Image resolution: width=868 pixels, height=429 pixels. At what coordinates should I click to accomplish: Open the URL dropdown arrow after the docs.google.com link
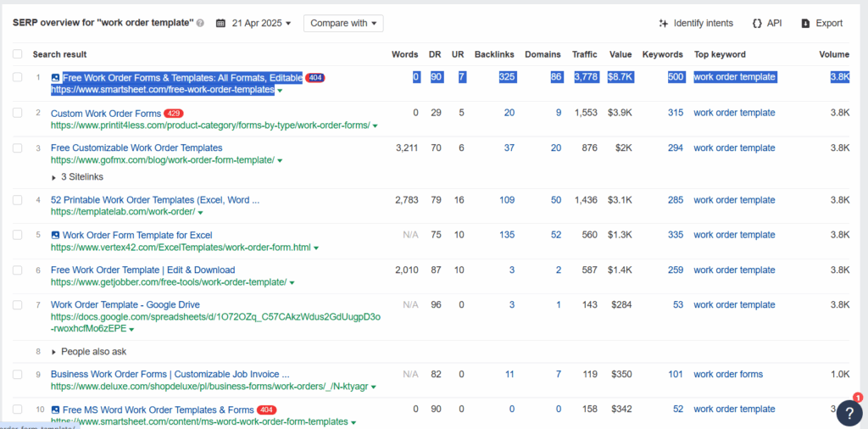131,329
